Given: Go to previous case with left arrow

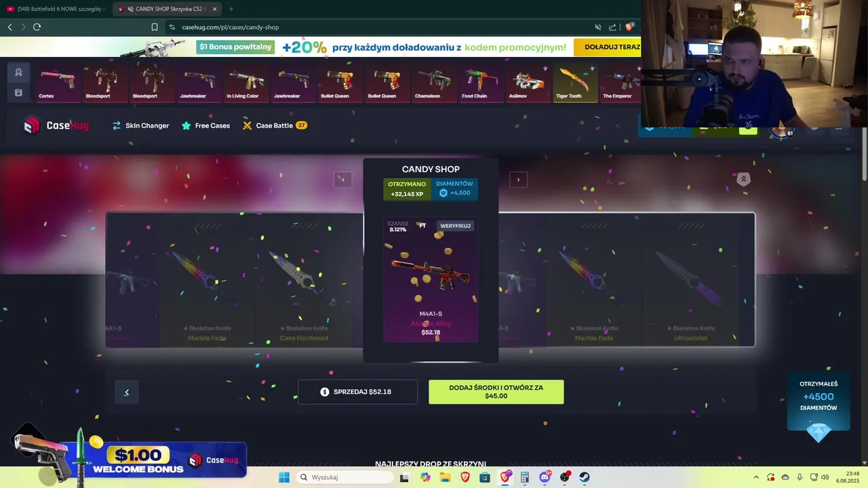Looking at the screenshot, I should tap(343, 180).
